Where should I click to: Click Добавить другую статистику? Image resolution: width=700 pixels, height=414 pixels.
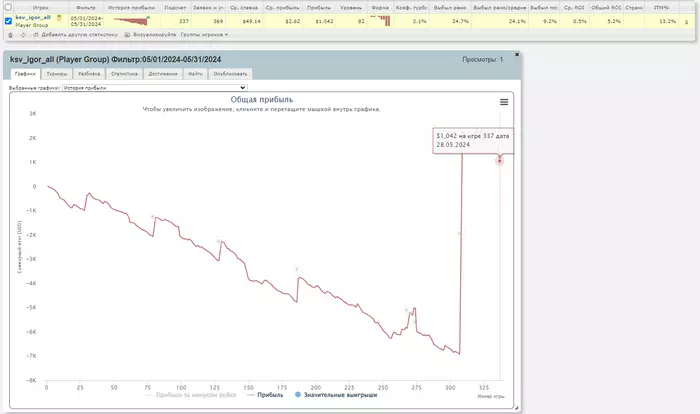tap(75, 35)
